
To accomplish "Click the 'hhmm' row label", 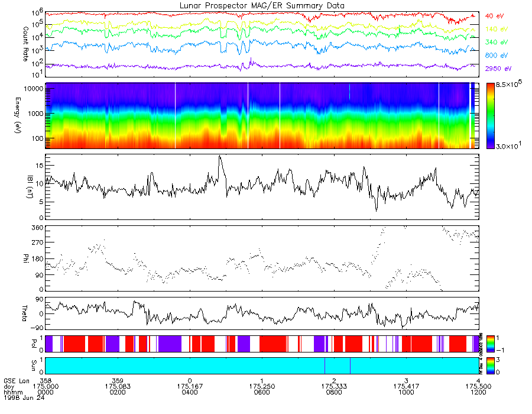I will (13, 392).
